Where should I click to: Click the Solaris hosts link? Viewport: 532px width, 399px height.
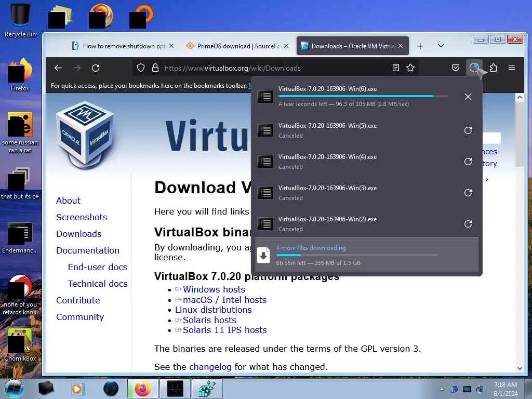click(209, 320)
